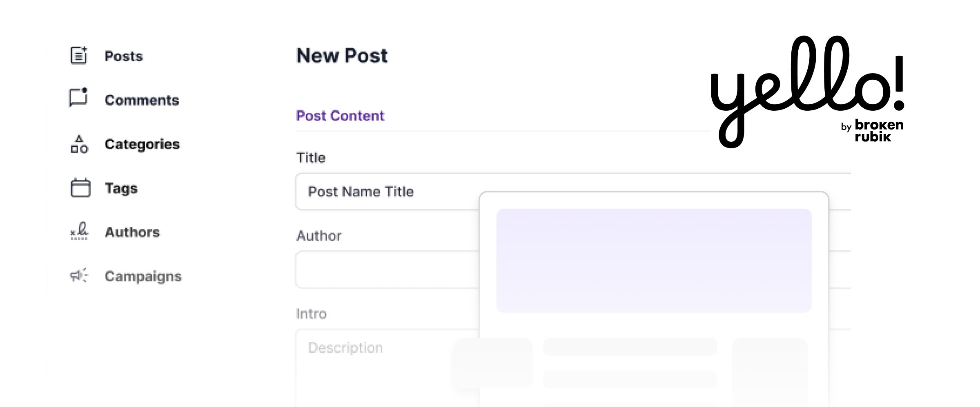Open the Campaigns section
Viewport: 980px width, 407px height.
[144, 276]
